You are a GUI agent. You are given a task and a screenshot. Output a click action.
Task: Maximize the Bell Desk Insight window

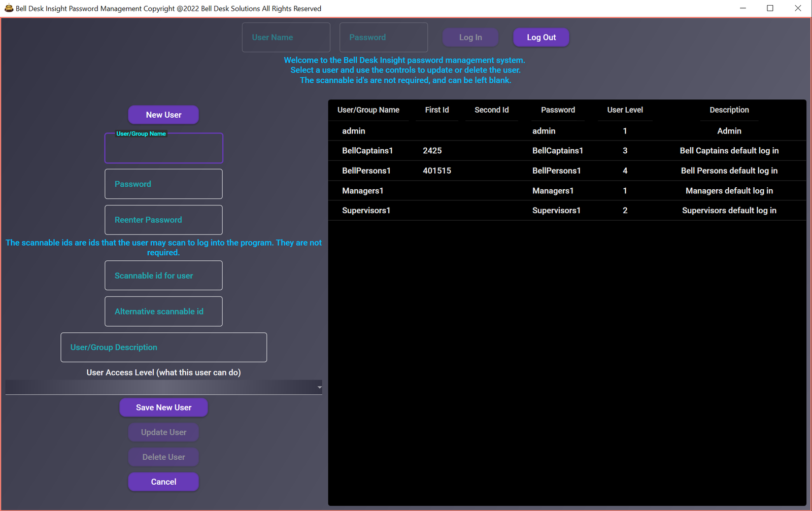770,8
